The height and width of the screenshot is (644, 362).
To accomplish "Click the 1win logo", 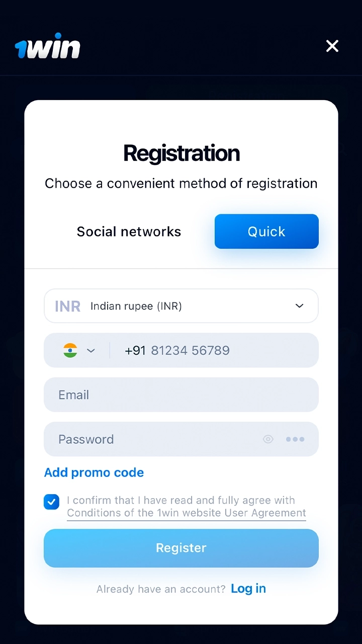I will (x=48, y=46).
